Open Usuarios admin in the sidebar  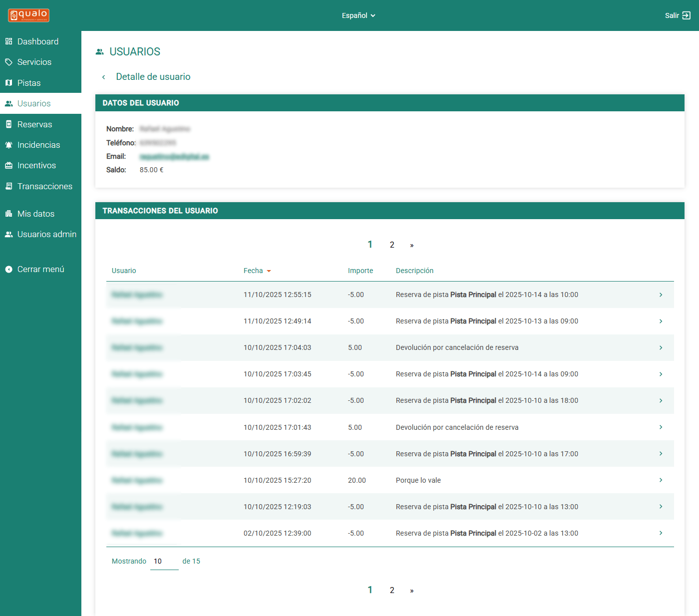(46, 234)
